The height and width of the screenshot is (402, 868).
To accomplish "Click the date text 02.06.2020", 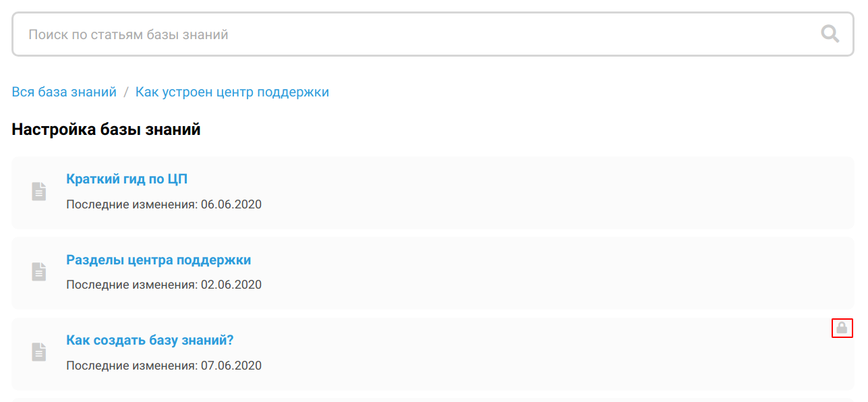I will pyautogui.click(x=231, y=285).
